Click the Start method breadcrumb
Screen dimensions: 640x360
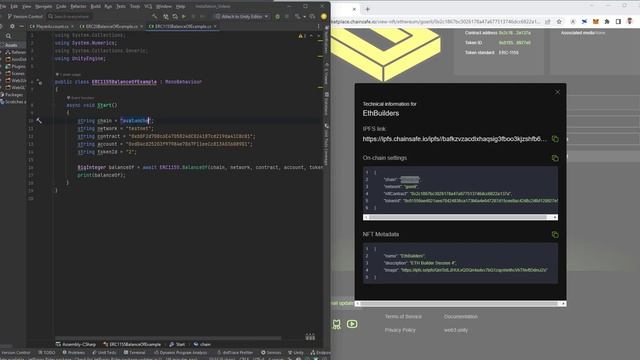pyautogui.click(x=177, y=344)
